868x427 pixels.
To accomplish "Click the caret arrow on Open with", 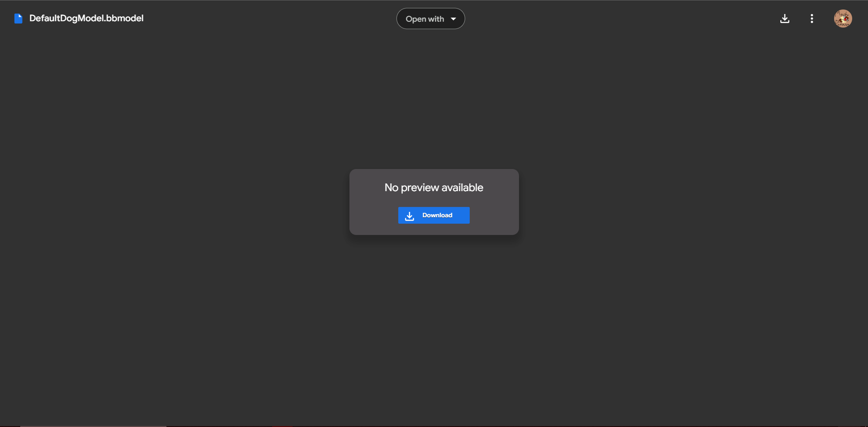I will (453, 19).
